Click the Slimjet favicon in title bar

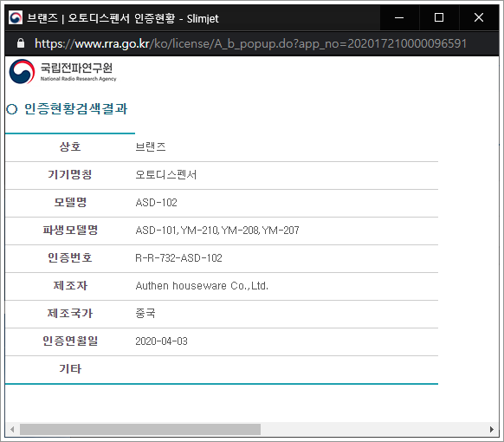point(16,17)
